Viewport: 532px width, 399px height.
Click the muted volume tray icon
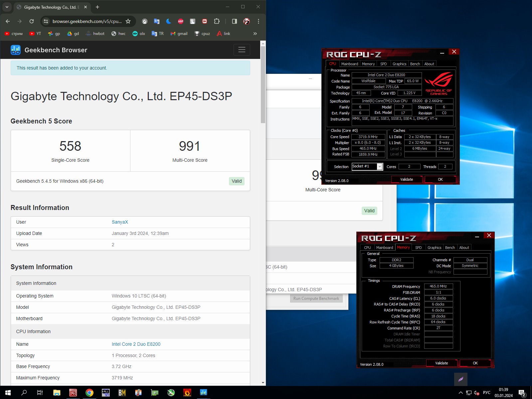pos(476,393)
